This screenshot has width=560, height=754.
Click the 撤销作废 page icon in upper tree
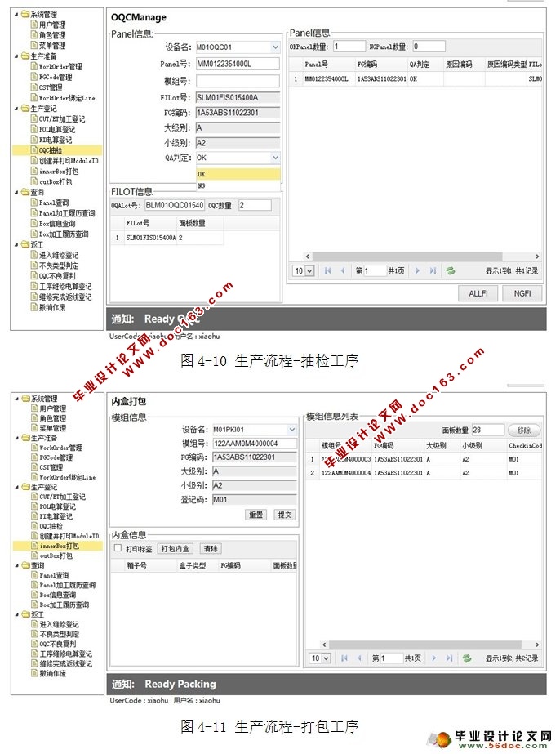tap(34, 307)
